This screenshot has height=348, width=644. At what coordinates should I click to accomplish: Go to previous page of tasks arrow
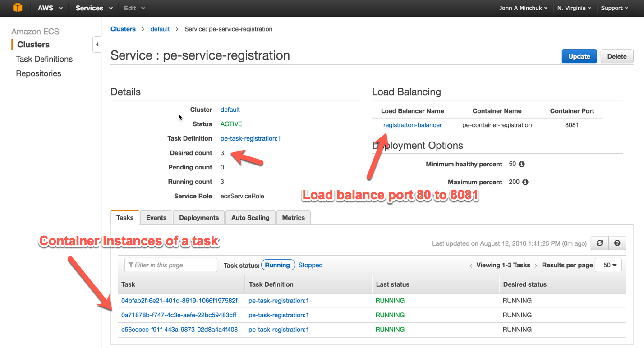[x=471, y=266]
